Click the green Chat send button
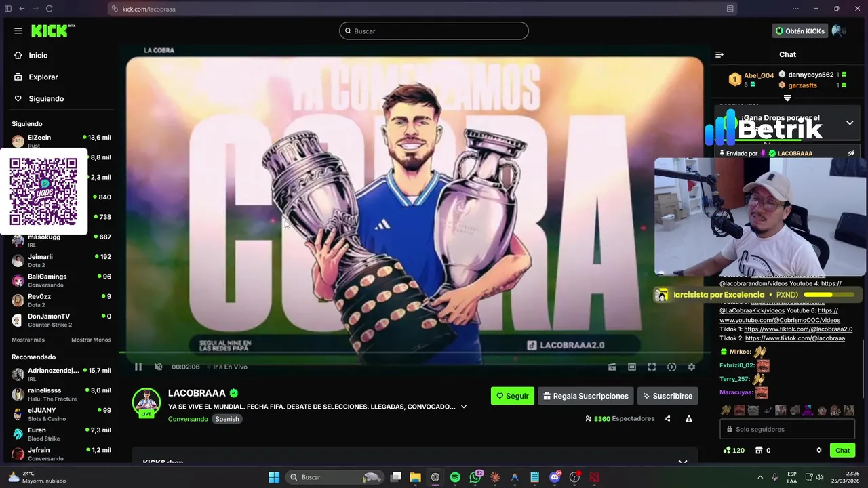The image size is (868, 488). point(842,450)
